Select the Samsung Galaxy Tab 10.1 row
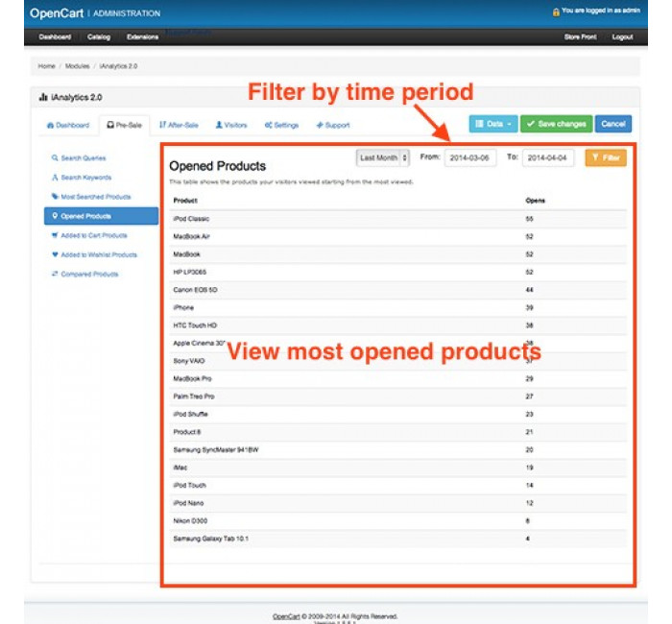 pos(397,539)
